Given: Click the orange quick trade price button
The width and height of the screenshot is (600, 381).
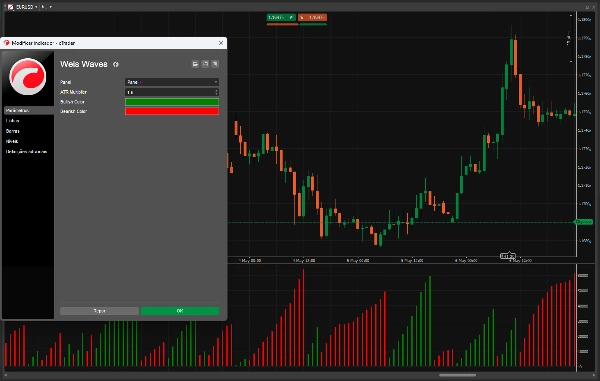Looking at the screenshot, I should (x=312, y=17).
